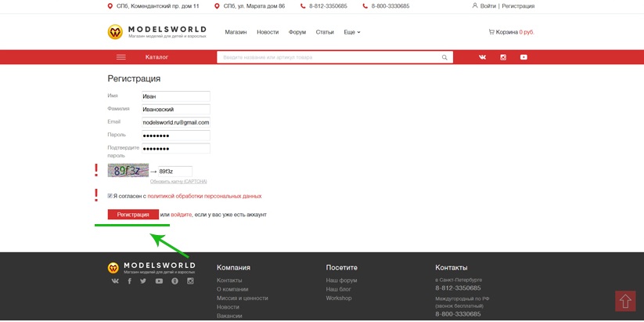Focus the captcha code input field

click(174, 172)
